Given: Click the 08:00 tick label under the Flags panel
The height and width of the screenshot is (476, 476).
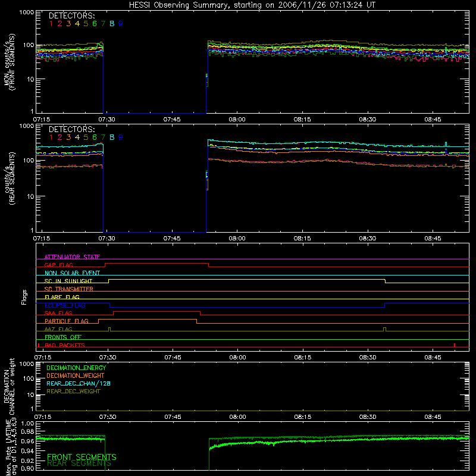Looking at the screenshot, I should click(x=237, y=358).
